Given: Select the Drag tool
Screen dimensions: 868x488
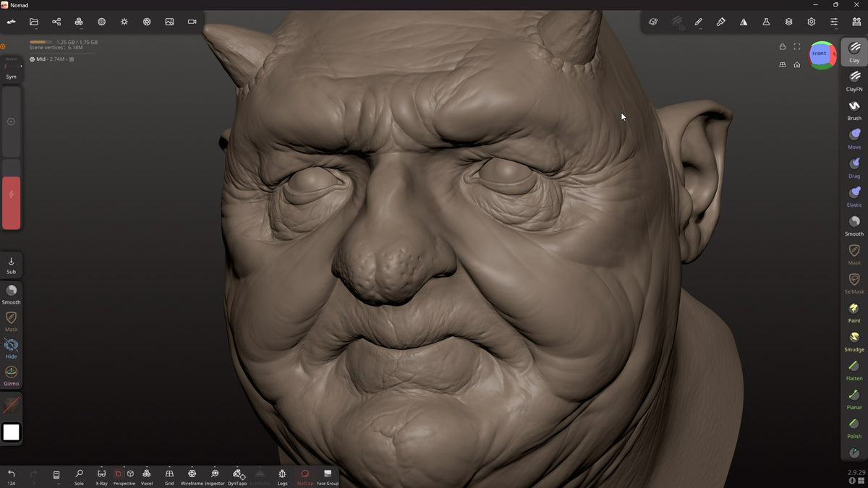Looking at the screenshot, I should (854, 168).
